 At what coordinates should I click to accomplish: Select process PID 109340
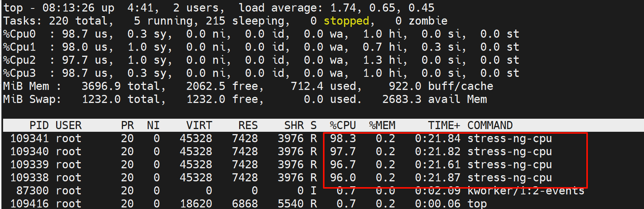tap(29, 151)
